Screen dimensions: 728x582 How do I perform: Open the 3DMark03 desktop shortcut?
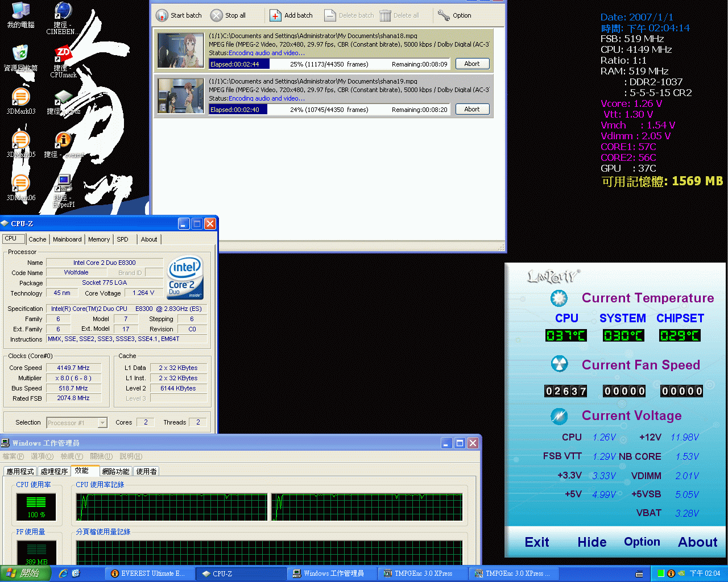[20, 98]
